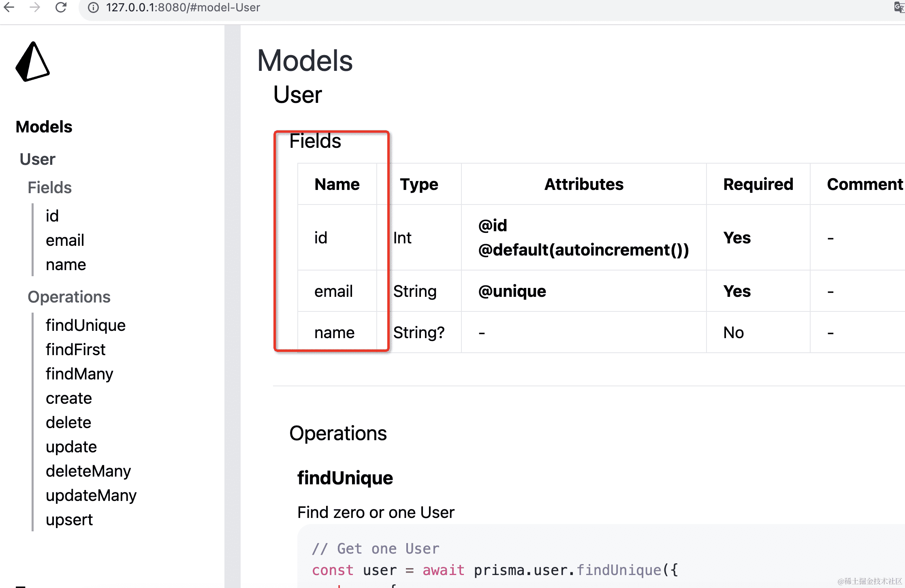Open findUnique operation in sidebar

tap(85, 325)
